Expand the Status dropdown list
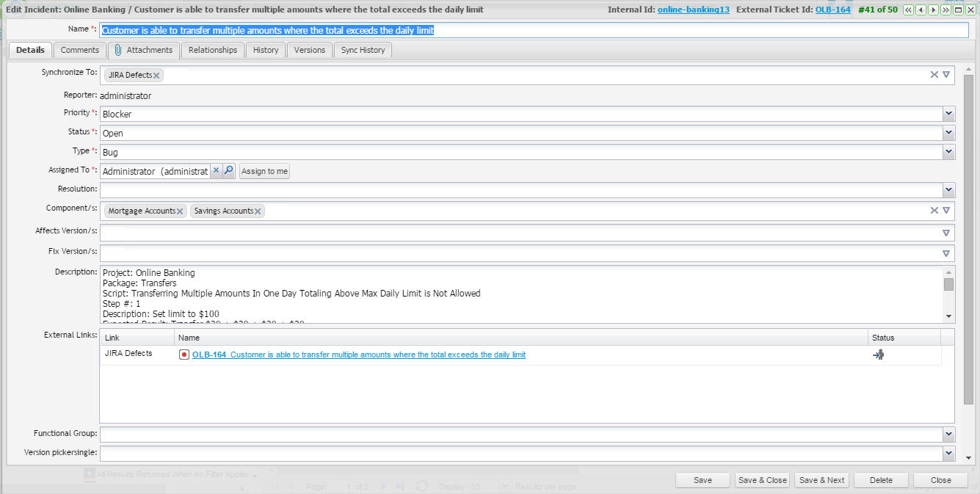Image resolution: width=980 pixels, height=494 pixels. (x=948, y=133)
